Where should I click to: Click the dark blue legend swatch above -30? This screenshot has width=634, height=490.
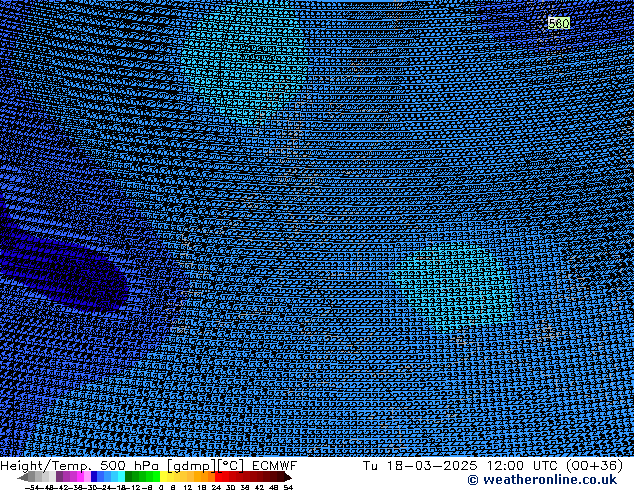pyautogui.click(x=94, y=477)
